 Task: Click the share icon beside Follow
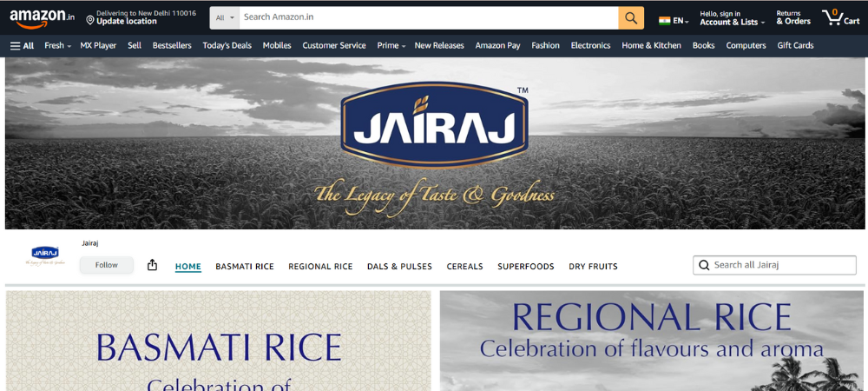click(x=153, y=265)
